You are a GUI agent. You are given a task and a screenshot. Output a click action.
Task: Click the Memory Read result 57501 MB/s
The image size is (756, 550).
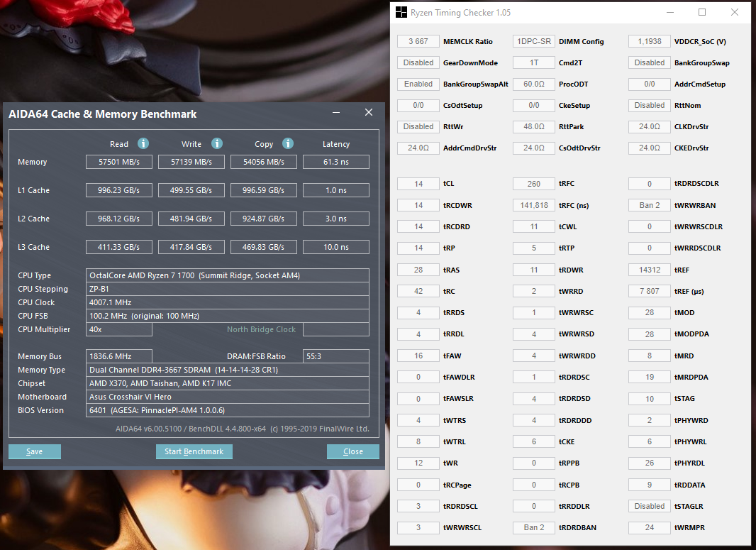119,162
